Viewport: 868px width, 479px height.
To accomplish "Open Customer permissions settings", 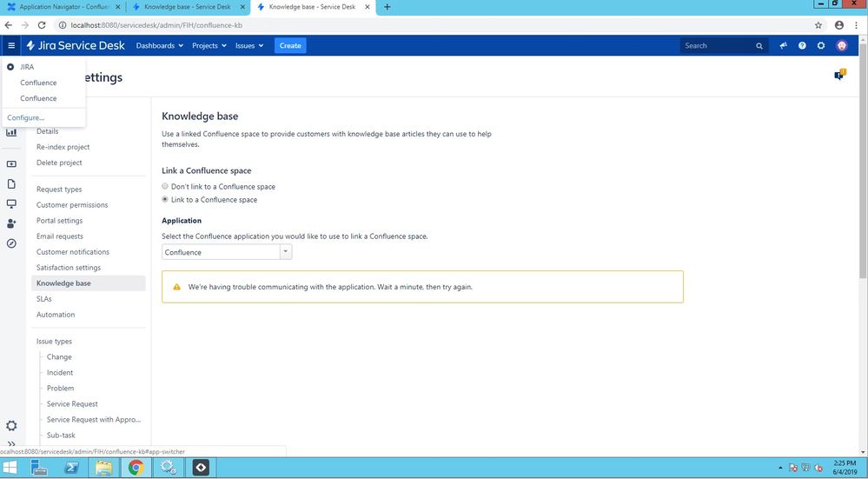I will 72,204.
